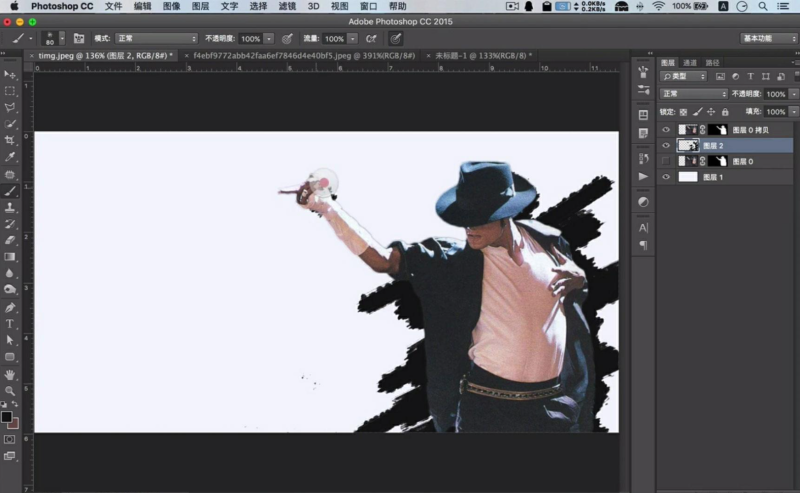
Task: Select the Lasso tool
Action: 10,107
